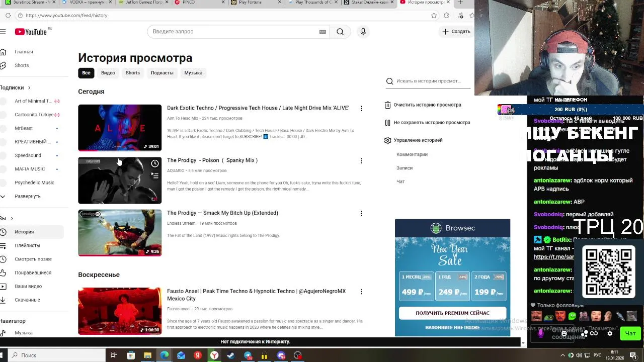Open MAFIA MUSIC subscription
This screenshot has height=362, width=644.
[30, 169]
